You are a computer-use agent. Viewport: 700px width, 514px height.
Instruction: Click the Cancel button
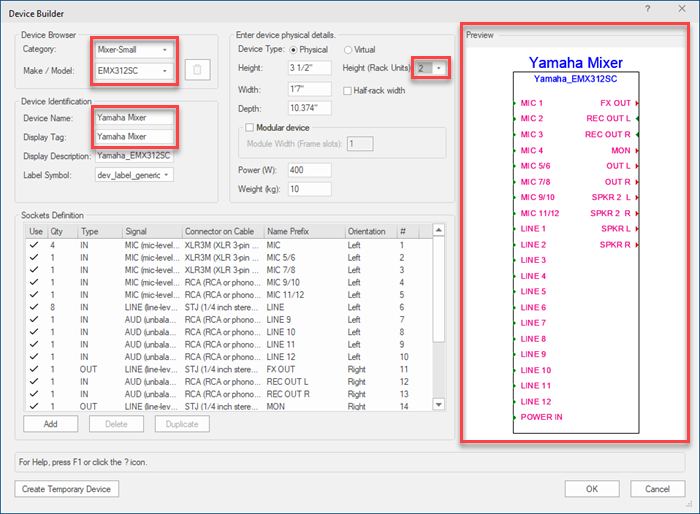[x=658, y=489]
